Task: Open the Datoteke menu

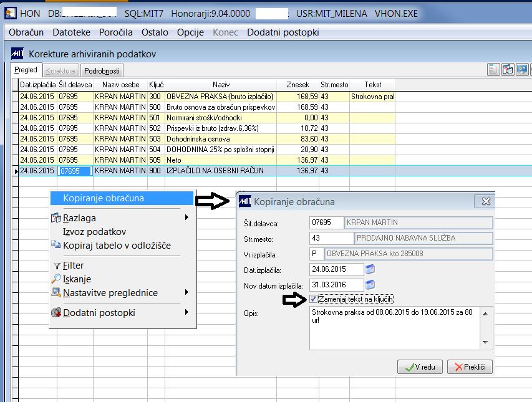Action: coord(71,32)
